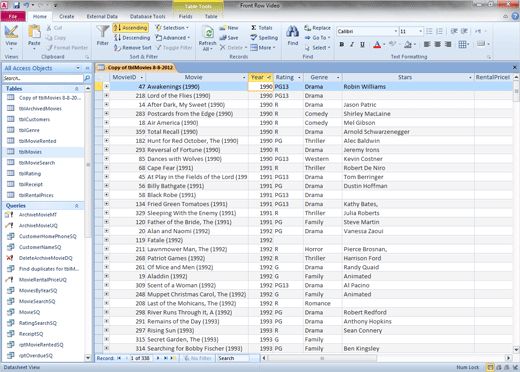Run Spelling check

pos(264,38)
